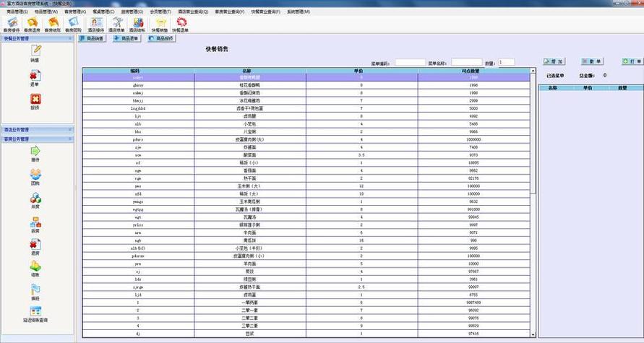Open 团购 in the sidebar
The width and height of the screenshot is (644, 343).
tap(35, 177)
